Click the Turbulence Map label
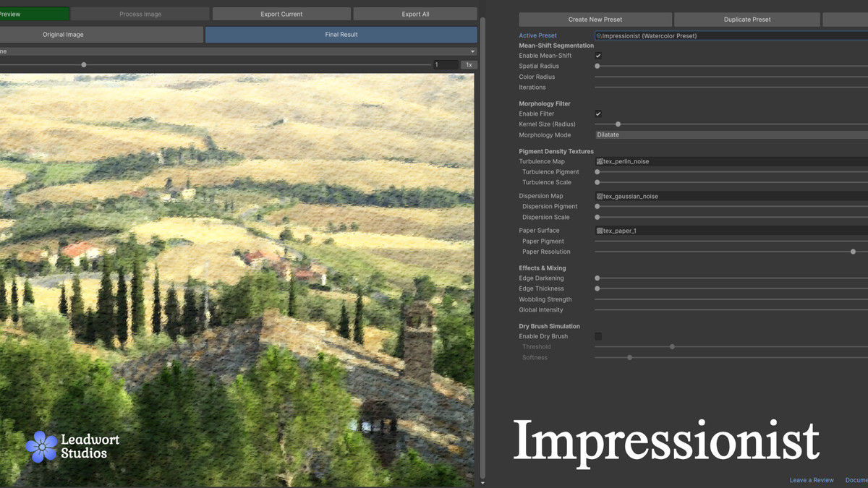 (x=542, y=161)
